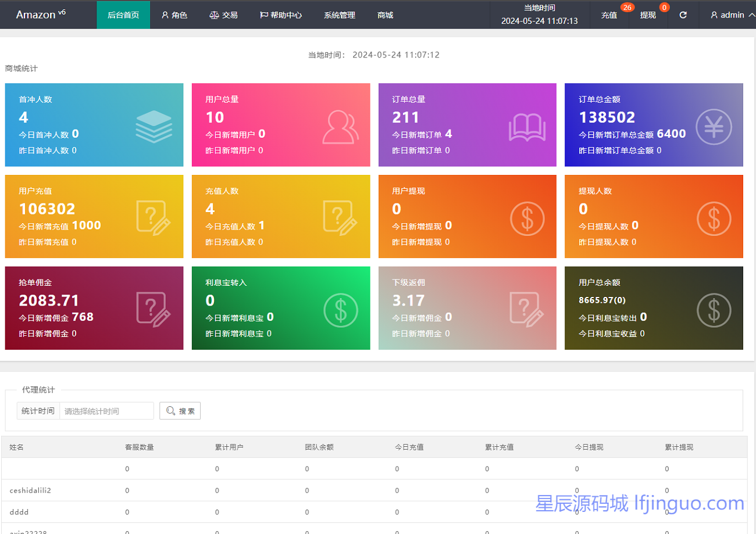The image size is (756, 534).
Task: Click the open book icon on 订单总量 card
Action: 527,127
